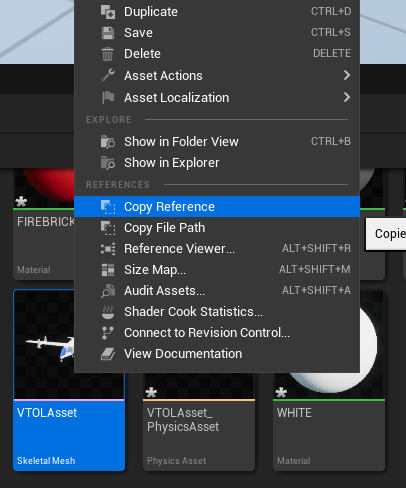The image size is (406, 488).
Task: Choose Delete from the context menu
Action: click(x=217, y=54)
